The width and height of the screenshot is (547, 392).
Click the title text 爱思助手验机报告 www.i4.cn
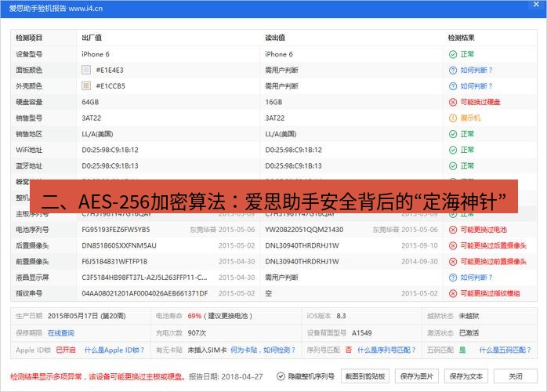[x=56, y=9]
